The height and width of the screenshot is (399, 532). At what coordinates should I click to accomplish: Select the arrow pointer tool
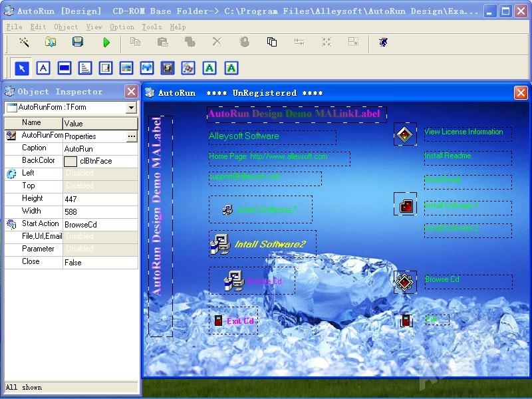point(22,68)
